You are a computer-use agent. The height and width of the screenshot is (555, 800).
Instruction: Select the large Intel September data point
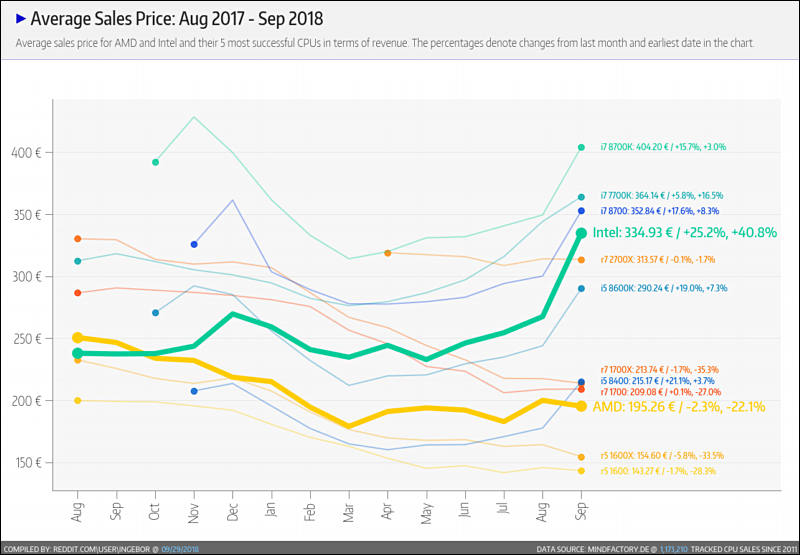(x=581, y=233)
